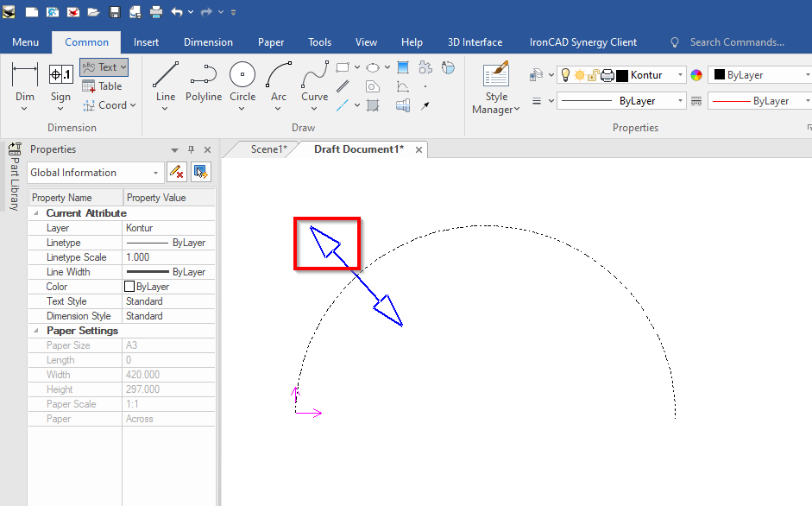812x506 pixels.
Task: Activate the Circle tool
Action: (242, 81)
